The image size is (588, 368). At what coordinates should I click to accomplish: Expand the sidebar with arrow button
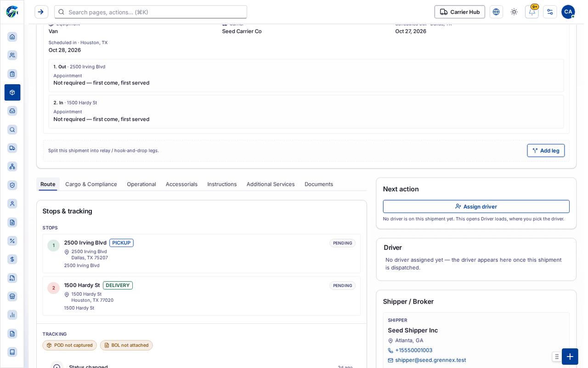point(41,12)
